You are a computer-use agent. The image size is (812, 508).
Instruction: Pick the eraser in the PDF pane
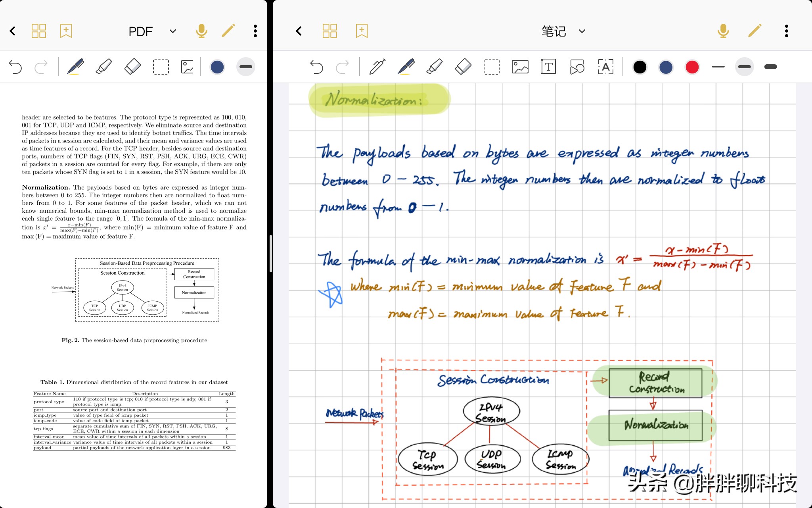(x=132, y=67)
